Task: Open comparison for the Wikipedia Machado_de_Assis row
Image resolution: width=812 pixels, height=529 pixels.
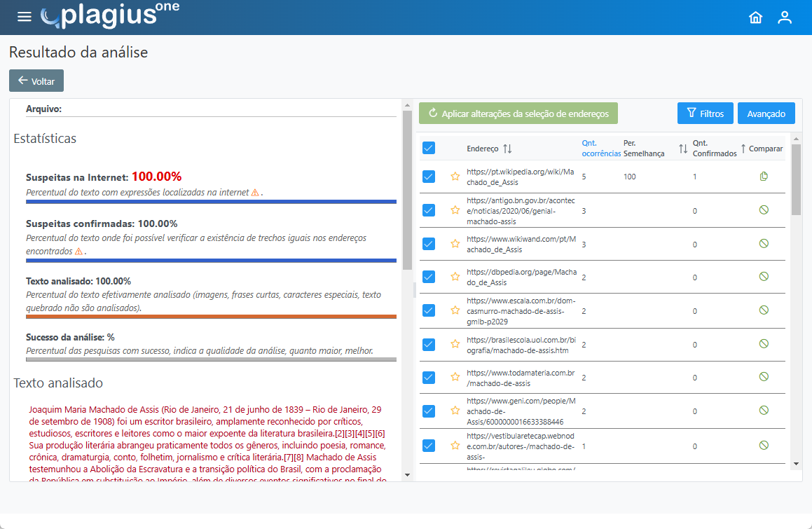Action: 764,177
